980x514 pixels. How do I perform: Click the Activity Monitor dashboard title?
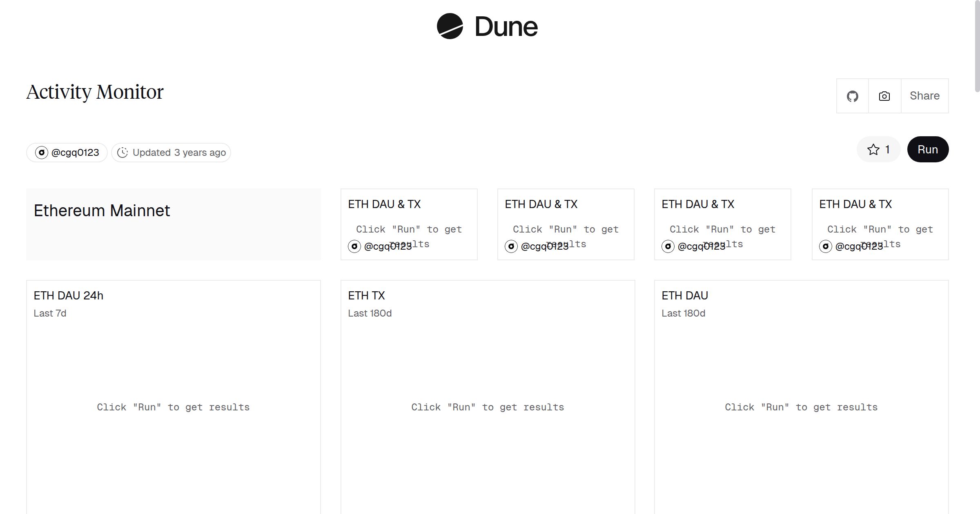click(95, 92)
